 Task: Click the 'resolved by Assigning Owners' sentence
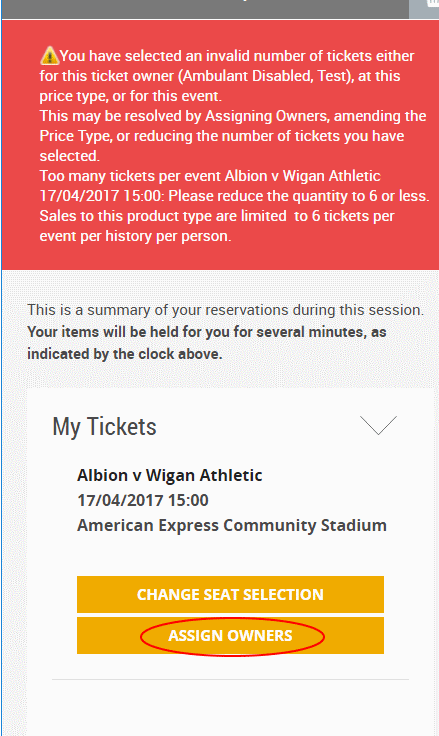[233, 116]
